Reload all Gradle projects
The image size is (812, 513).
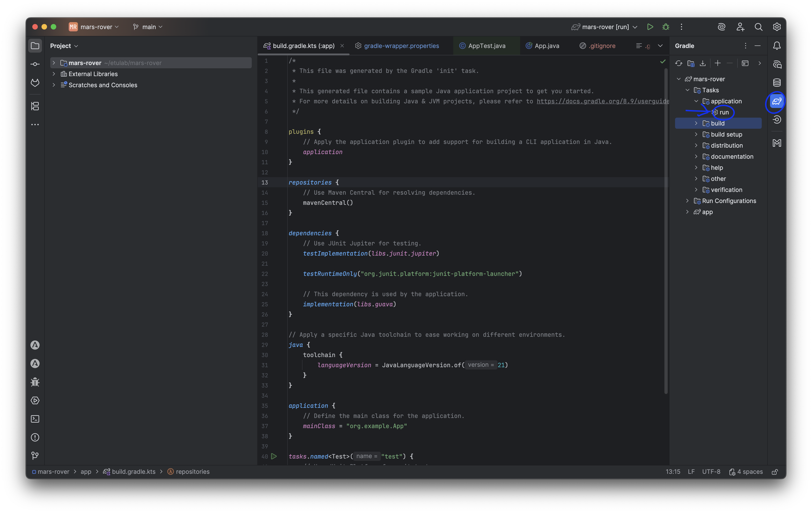point(679,63)
